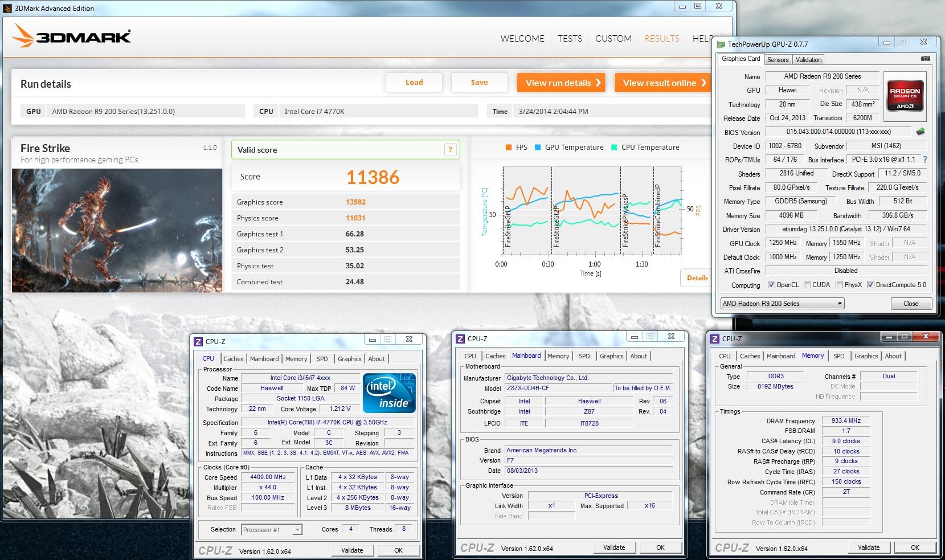The width and height of the screenshot is (945, 560).
Task: Click the Intel inside logo in CPU-Z
Action: point(389,393)
